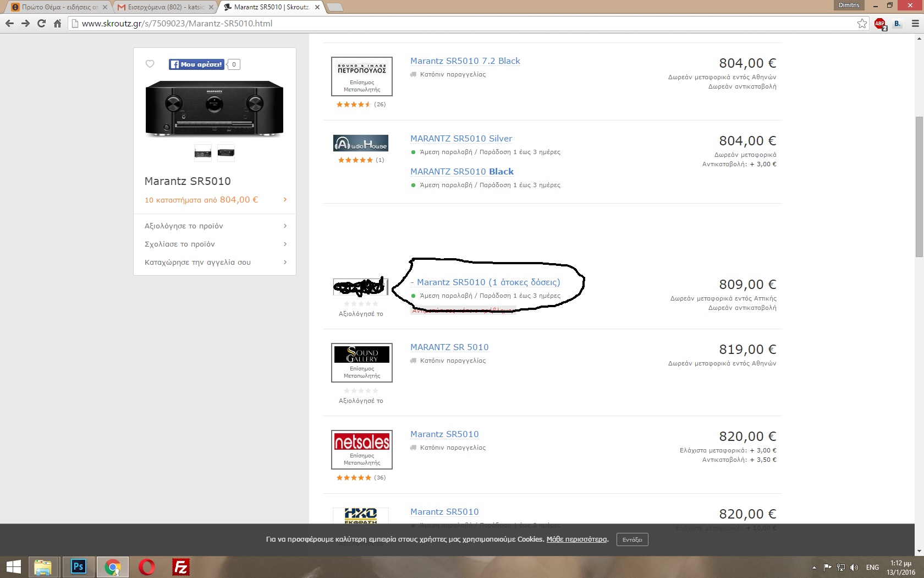Viewport: 924px width, 578px height.
Task: Open Action Center flag icon
Action: coord(827,568)
